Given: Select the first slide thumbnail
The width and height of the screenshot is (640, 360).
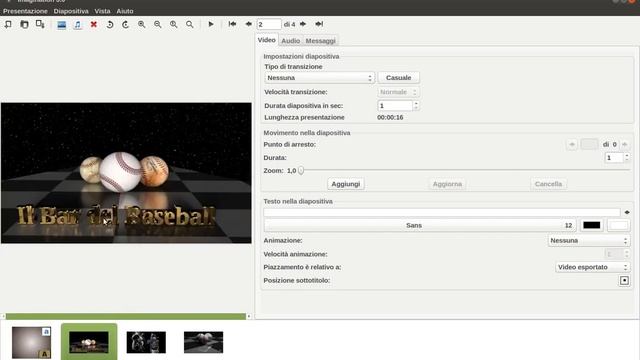Looking at the screenshot, I should tap(31, 342).
